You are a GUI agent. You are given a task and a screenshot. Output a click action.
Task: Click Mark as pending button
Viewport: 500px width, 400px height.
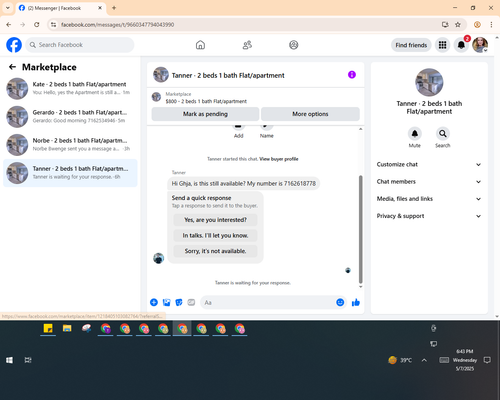coord(205,114)
